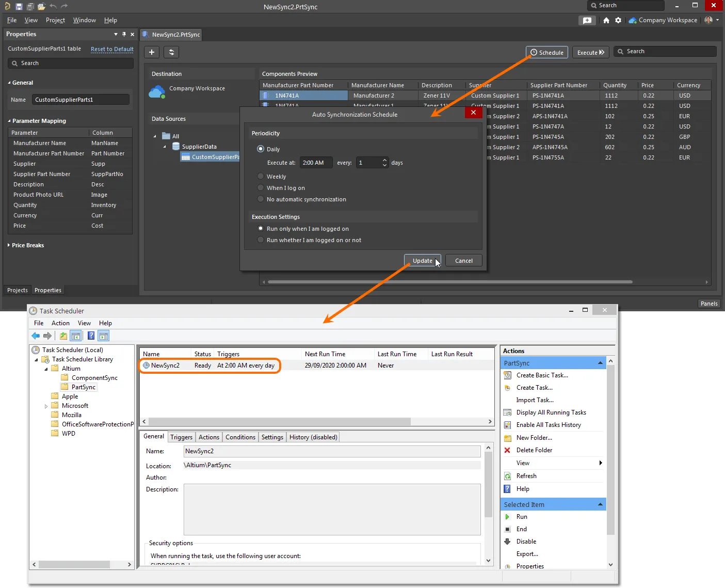The width and height of the screenshot is (725, 588).
Task: Click Enable All Tasks History icon
Action: 507,425
